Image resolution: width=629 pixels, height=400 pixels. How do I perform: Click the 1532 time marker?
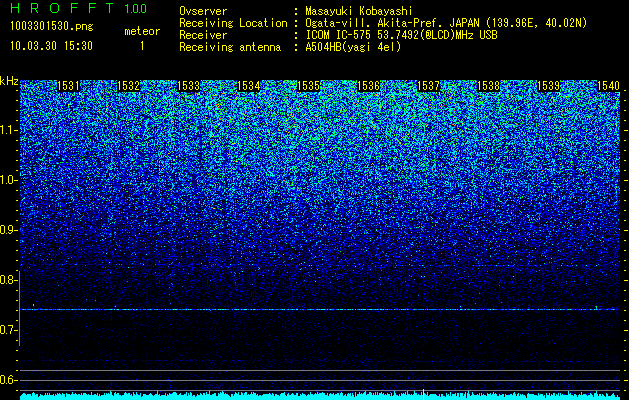click(x=128, y=86)
